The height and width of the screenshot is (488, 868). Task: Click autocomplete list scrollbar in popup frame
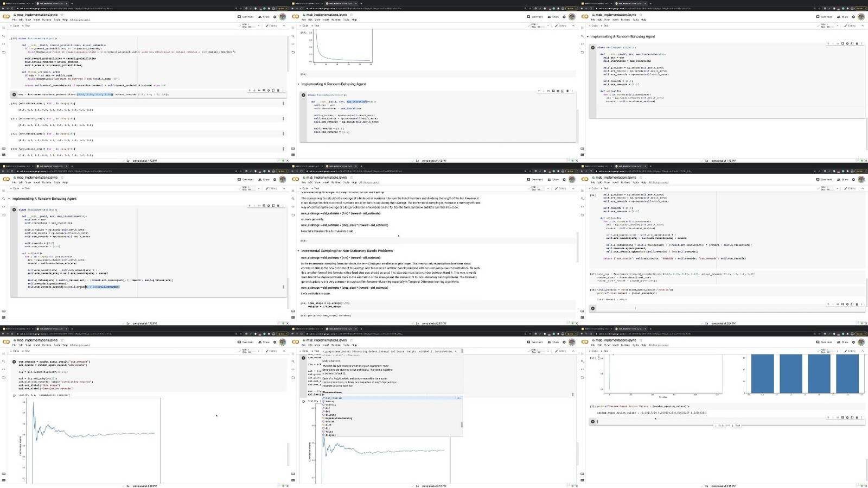(x=462, y=425)
